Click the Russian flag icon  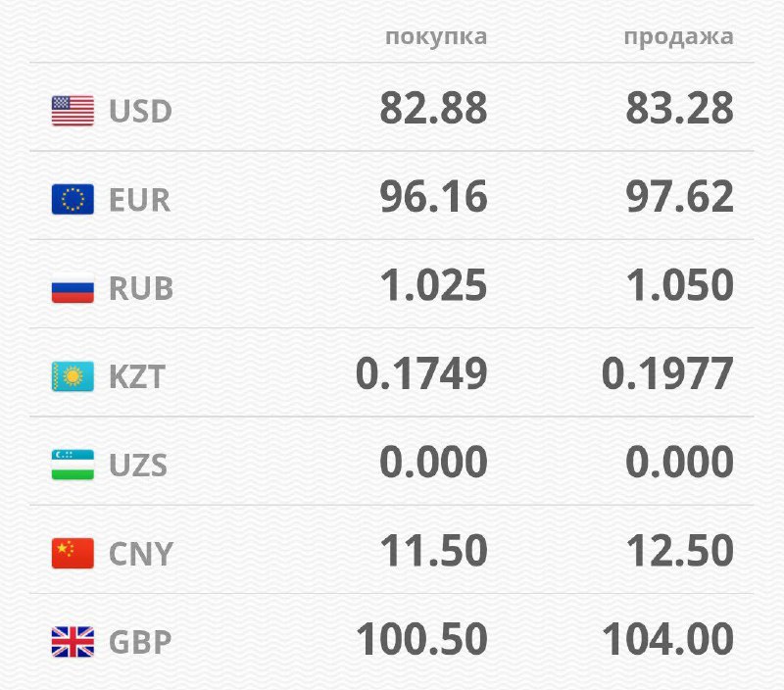[73, 288]
